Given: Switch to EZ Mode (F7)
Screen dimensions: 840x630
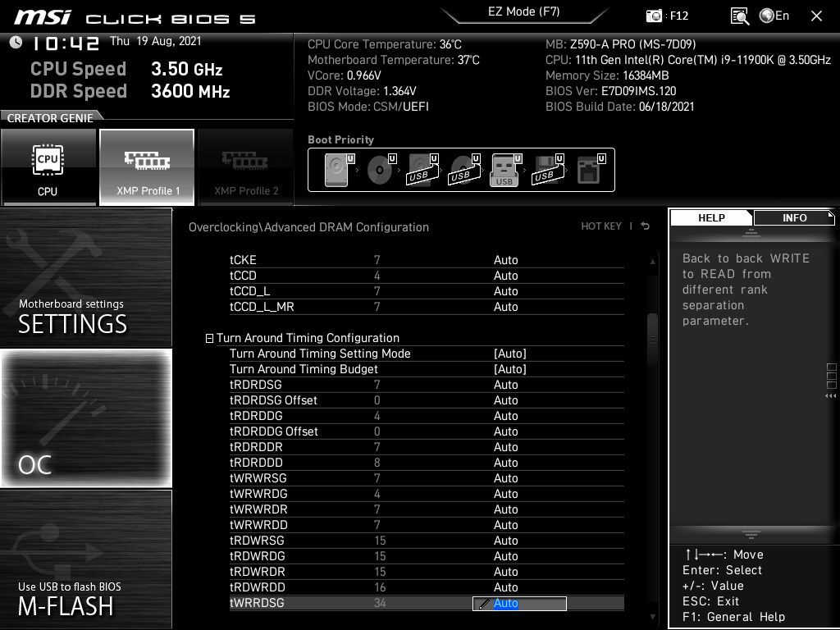Looking at the screenshot, I should (x=524, y=11).
